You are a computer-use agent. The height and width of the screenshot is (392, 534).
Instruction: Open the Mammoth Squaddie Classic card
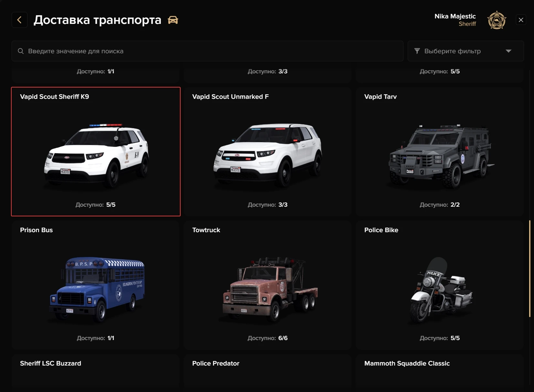point(439,371)
